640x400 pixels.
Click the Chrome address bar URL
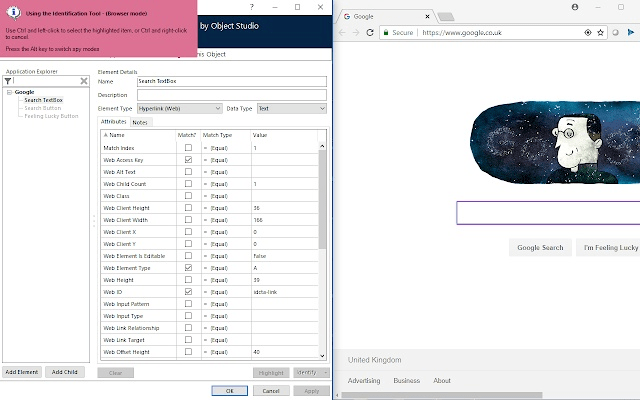coord(462,33)
